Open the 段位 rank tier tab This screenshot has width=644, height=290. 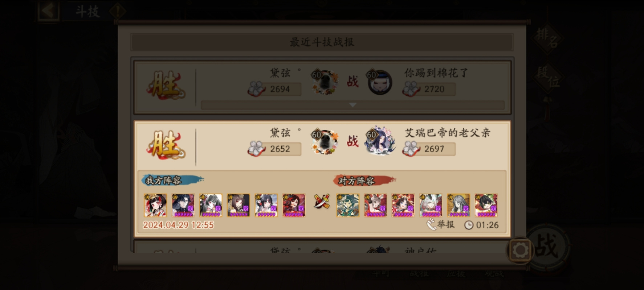click(x=548, y=77)
